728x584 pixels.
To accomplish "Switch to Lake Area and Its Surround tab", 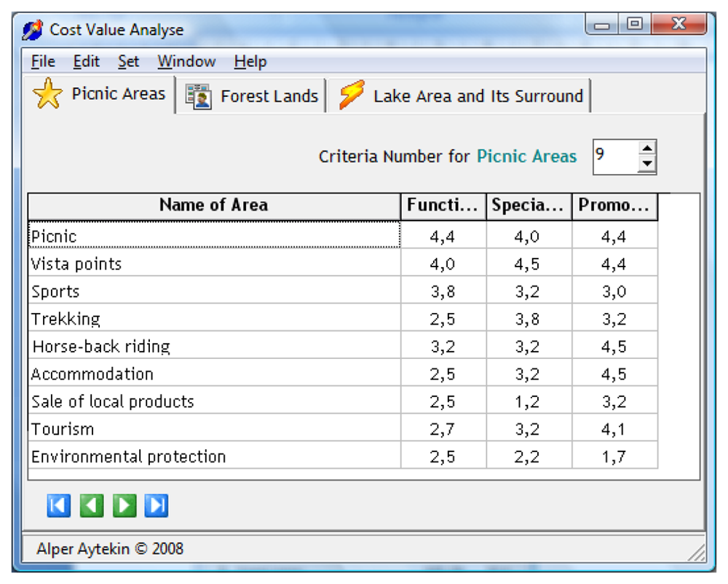I will [x=478, y=96].
